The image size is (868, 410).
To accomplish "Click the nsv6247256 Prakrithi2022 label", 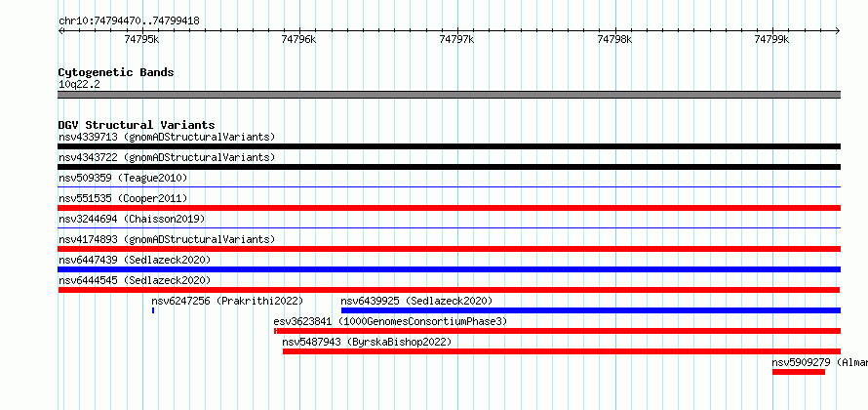I will click(227, 301).
